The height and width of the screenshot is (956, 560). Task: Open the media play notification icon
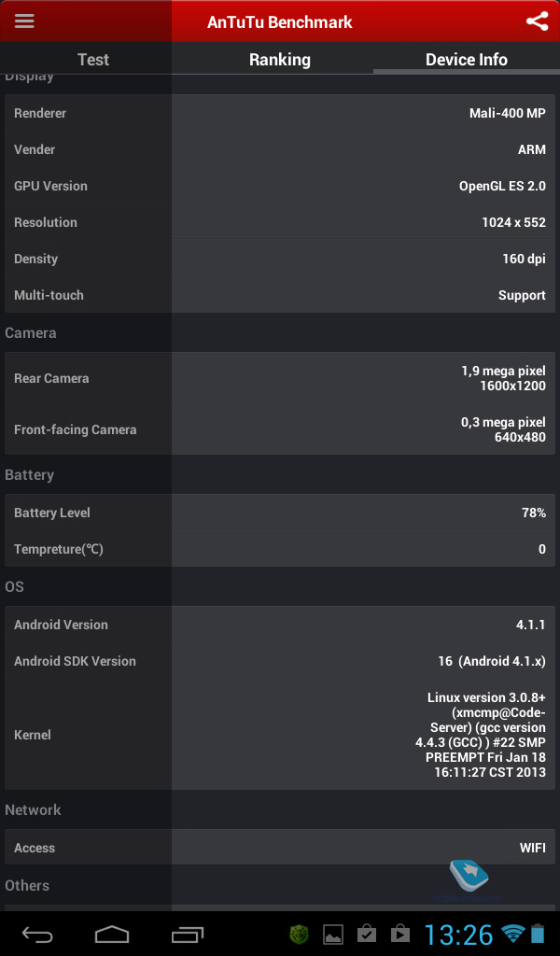[400, 934]
